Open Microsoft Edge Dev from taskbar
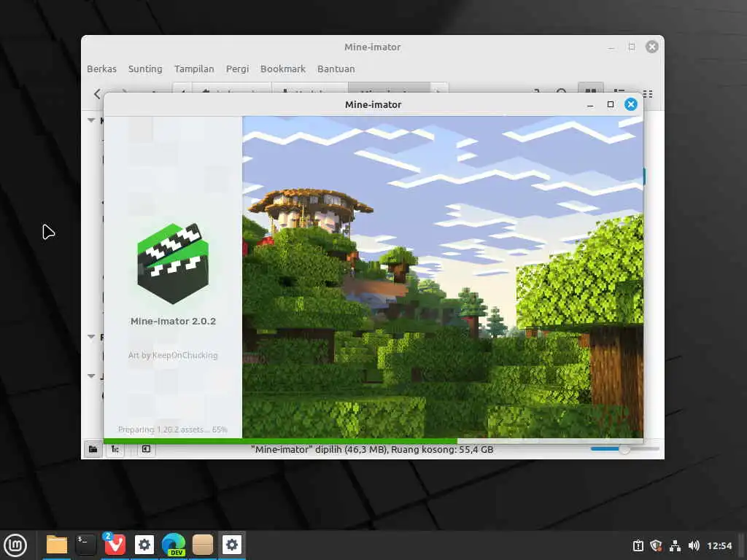This screenshot has width=747, height=560. (174, 545)
